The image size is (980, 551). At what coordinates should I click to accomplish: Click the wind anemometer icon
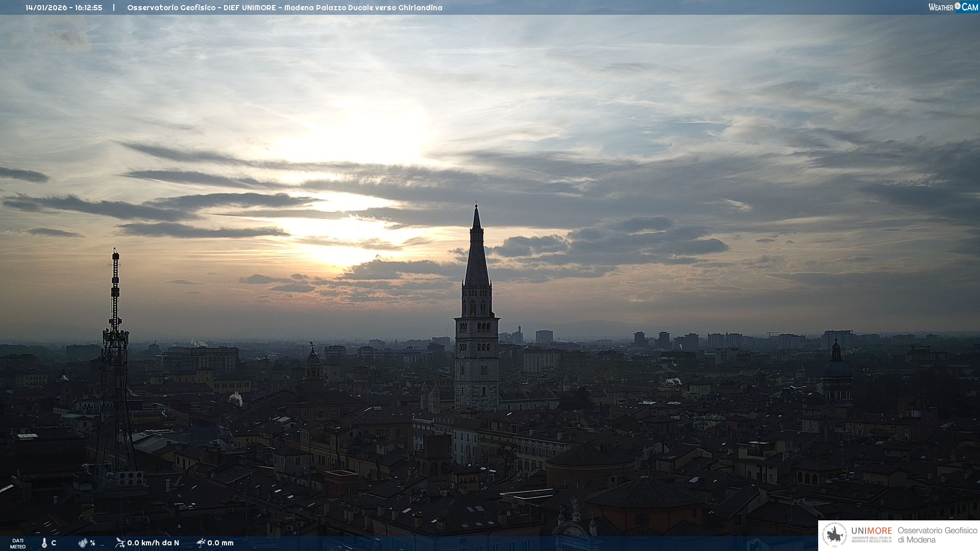pos(120,543)
